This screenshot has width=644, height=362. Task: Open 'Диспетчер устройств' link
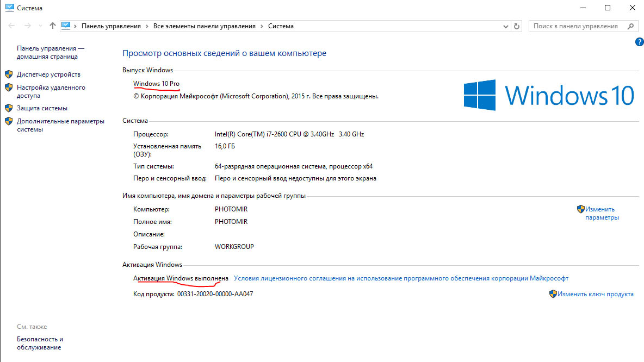pos(48,74)
